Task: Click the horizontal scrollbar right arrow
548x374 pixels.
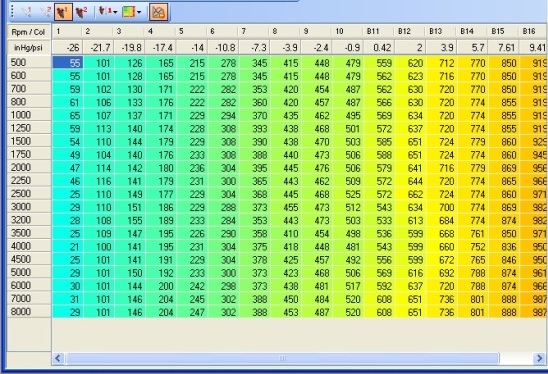Action: [539, 358]
